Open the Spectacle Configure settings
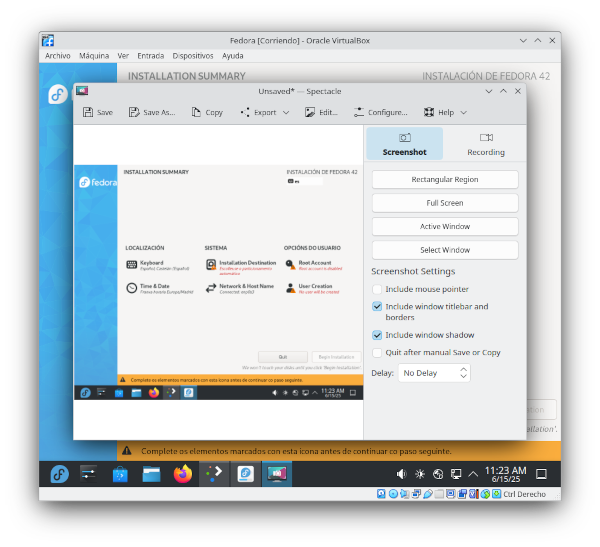Viewport: 600px width, 547px height. point(381,113)
